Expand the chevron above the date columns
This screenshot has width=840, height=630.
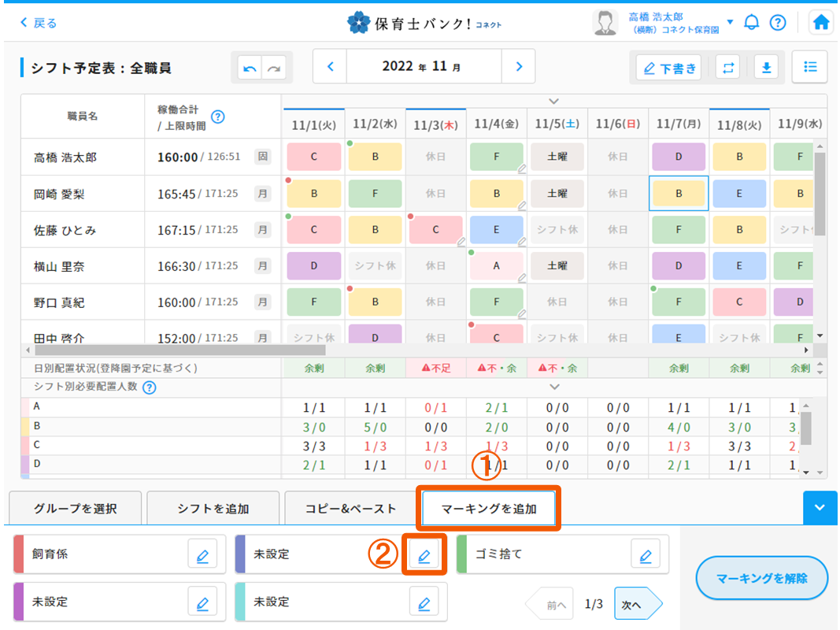554,101
